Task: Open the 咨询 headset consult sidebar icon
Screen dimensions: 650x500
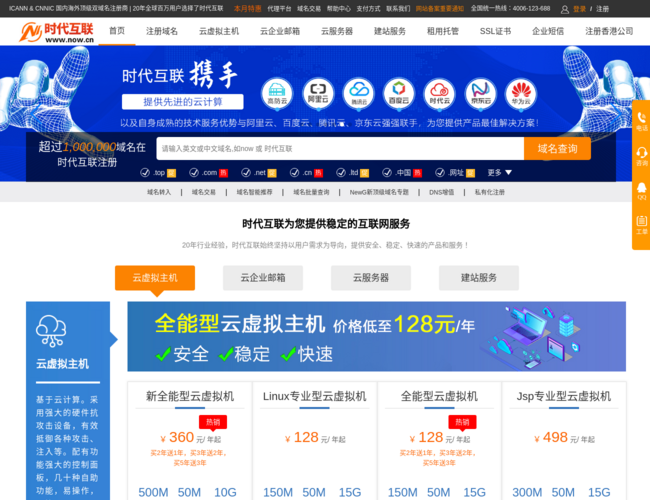Action: pos(641,156)
